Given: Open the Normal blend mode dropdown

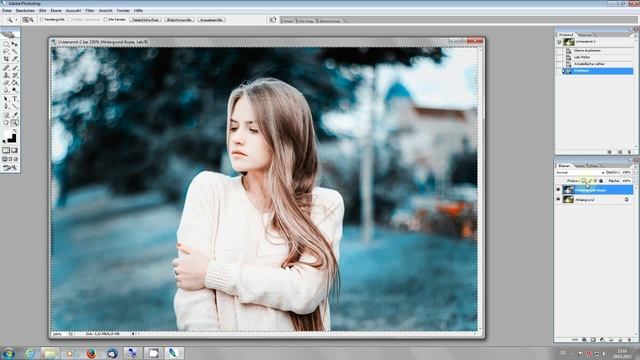Looking at the screenshot, I should tap(580, 172).
